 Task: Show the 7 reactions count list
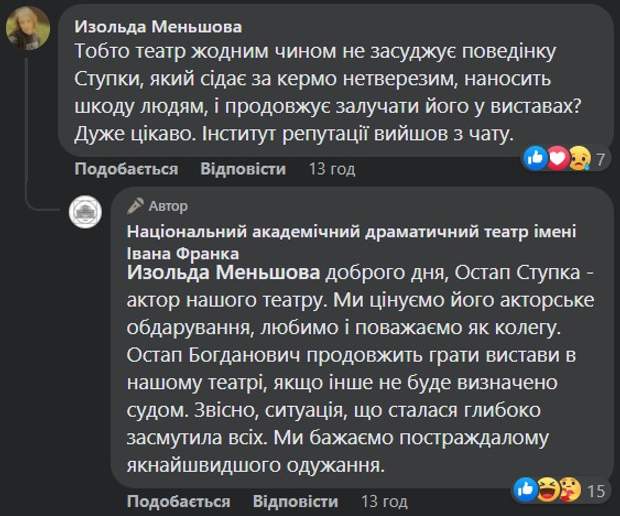[601, 159]
